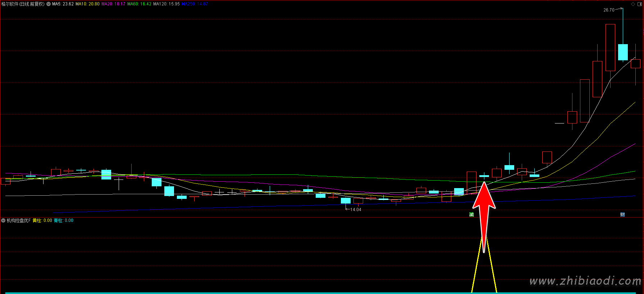
Task: Select the yellow MA10 label
Action: click(x=87, y=4)
